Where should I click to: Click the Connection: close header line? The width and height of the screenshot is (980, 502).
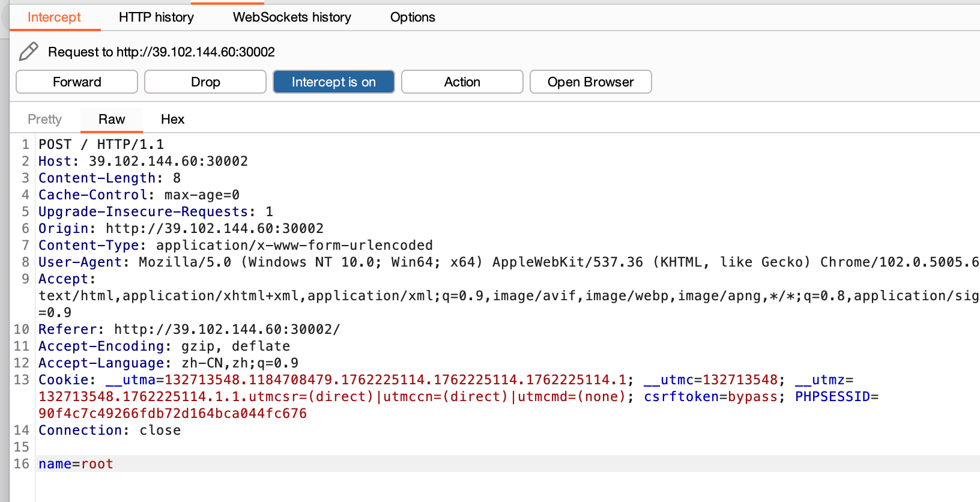click(109, 431)
